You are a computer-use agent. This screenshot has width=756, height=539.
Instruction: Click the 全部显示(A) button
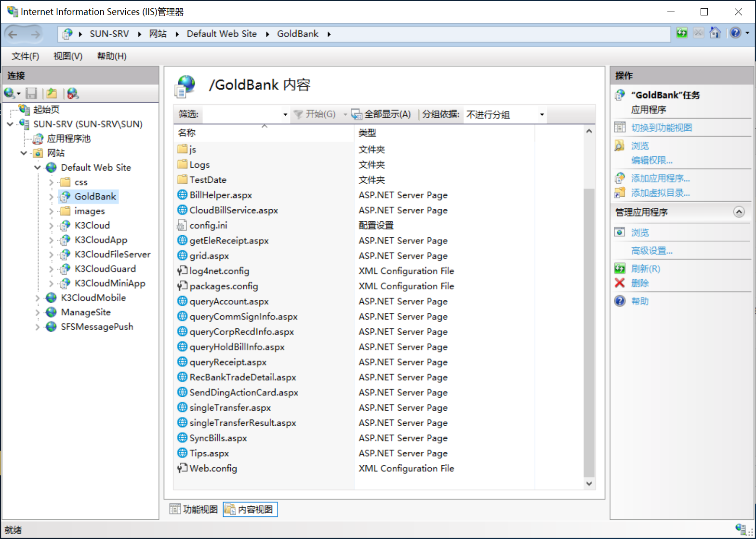click(382, 114)
